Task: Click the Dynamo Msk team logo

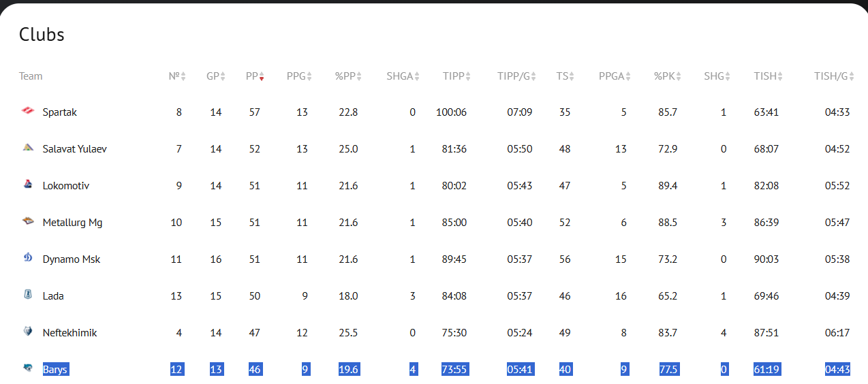Action: point(27,259)
